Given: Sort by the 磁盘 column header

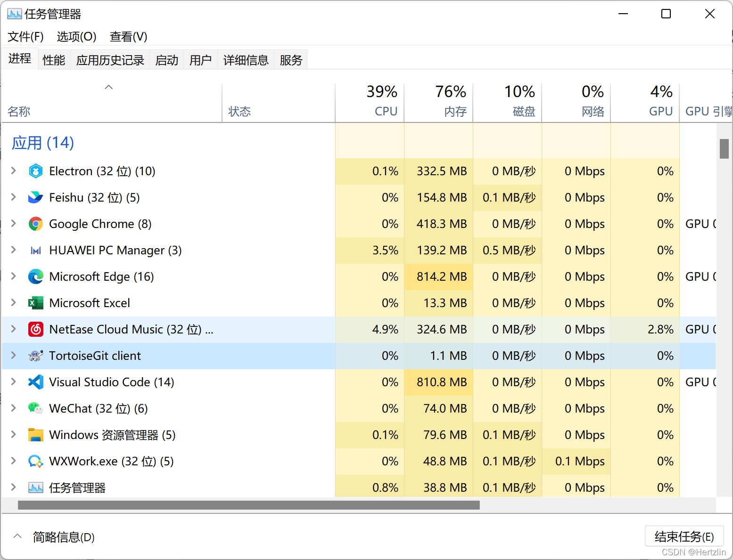Looking at the screenshot, I should 508,103.
